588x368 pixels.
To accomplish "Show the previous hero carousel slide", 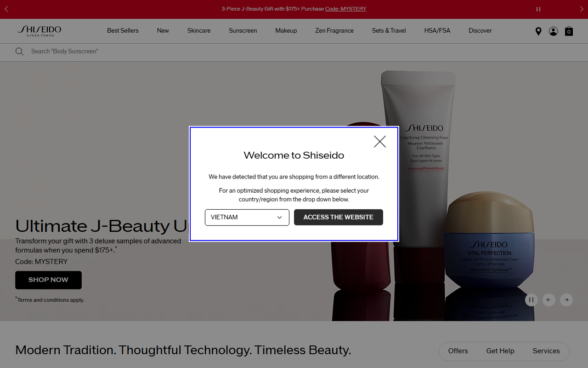I will [x=549, y=300].
